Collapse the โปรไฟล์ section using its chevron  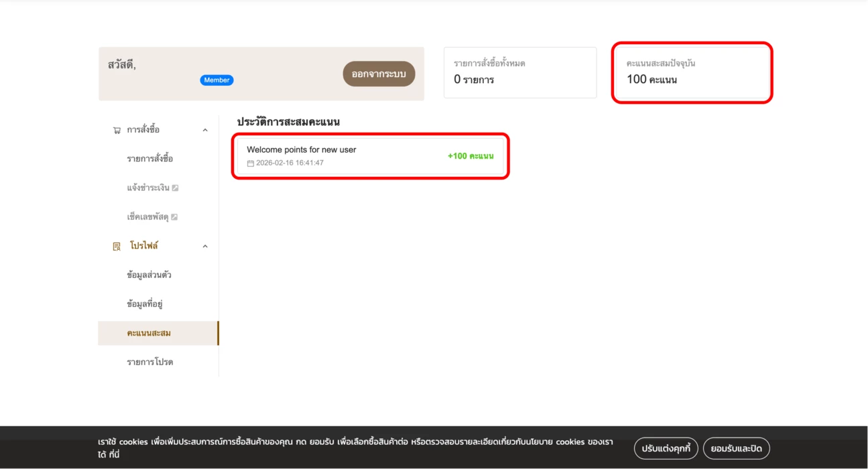point(205,247)
